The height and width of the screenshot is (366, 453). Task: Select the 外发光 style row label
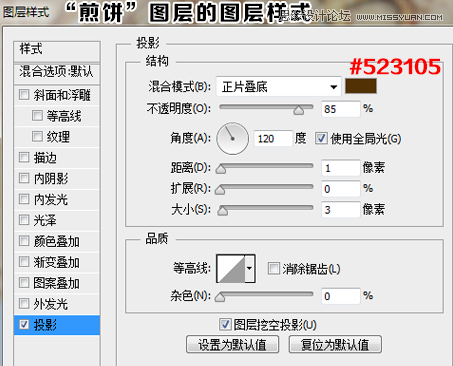[51, 304]
